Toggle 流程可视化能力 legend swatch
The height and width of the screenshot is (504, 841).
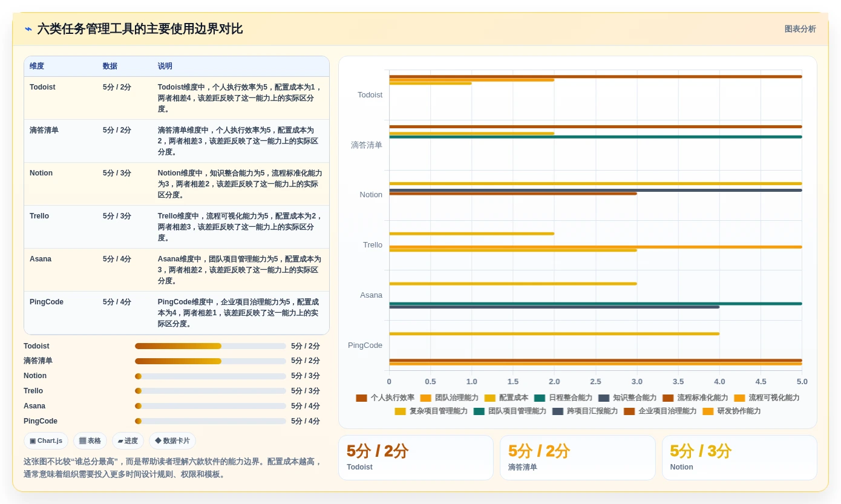tap(739, 398)
